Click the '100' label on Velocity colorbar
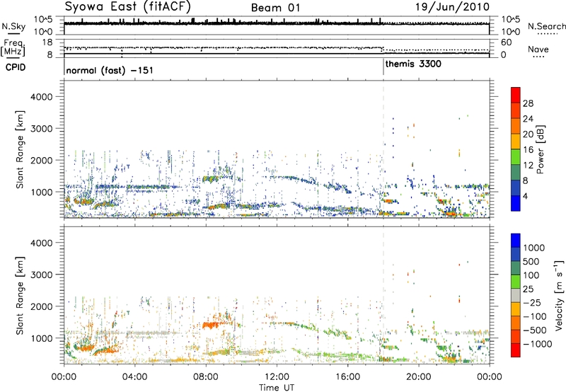The width and height of the screenshot is (566, 392). [531, 275]
